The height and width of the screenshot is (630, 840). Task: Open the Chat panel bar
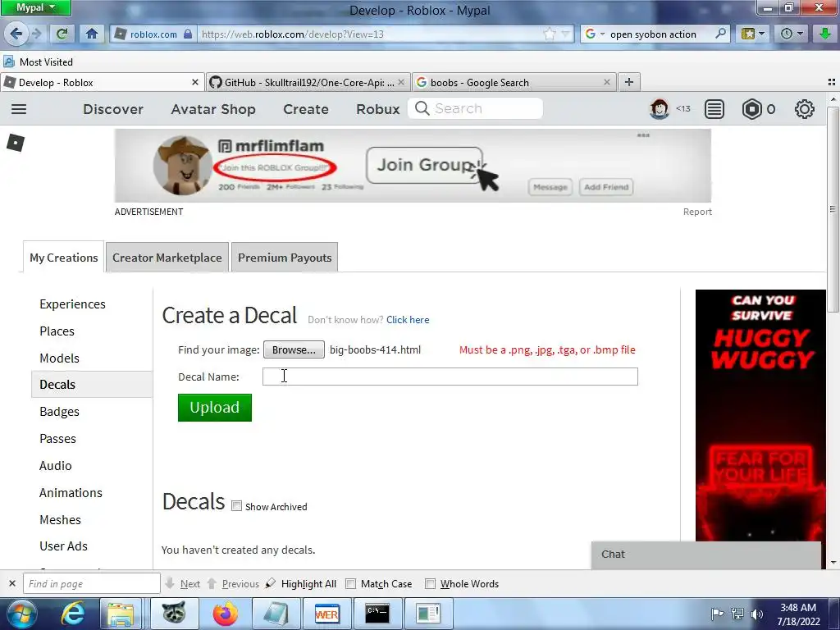click(705, 555)
